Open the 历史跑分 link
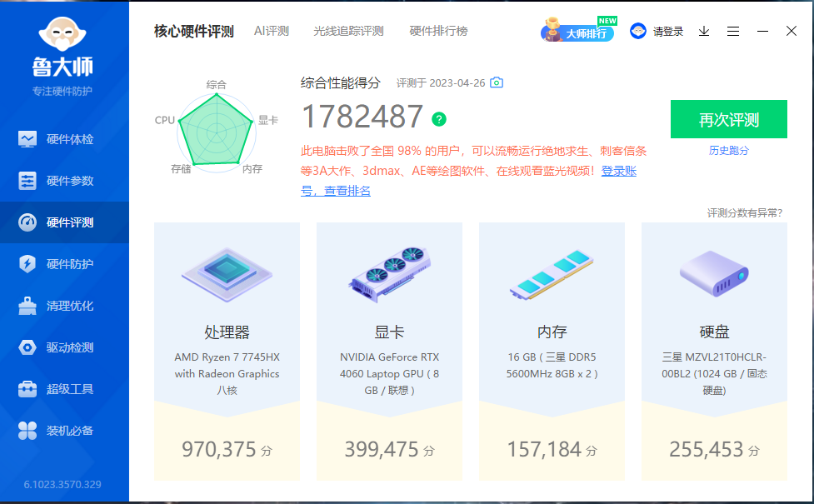 point(729,151)
